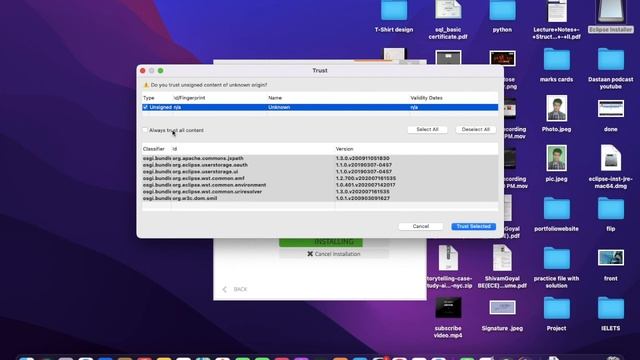Select the Eclipse Installer desktop icon
This screenshot has width=640, height=360.
[x=611, y=11]
